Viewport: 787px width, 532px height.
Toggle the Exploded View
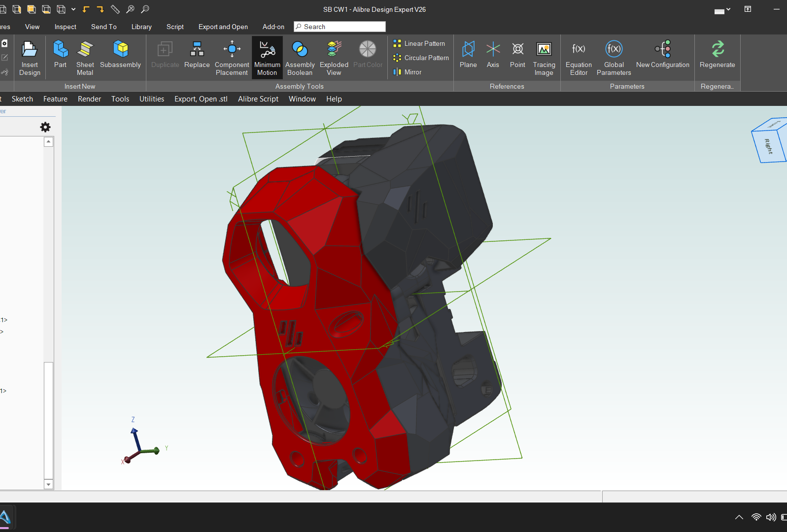(x=334, y=58)
